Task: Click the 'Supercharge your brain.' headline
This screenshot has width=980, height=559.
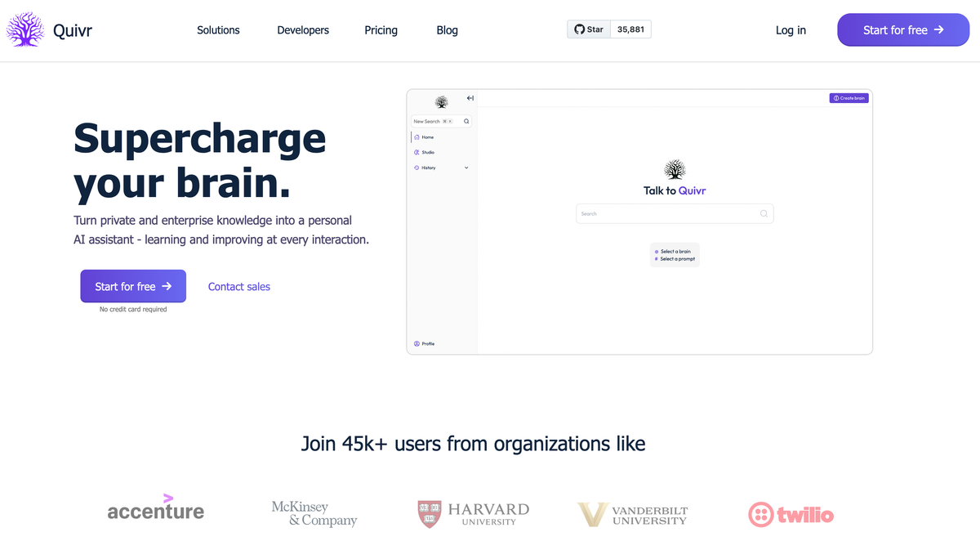Action: pos(200,162)
